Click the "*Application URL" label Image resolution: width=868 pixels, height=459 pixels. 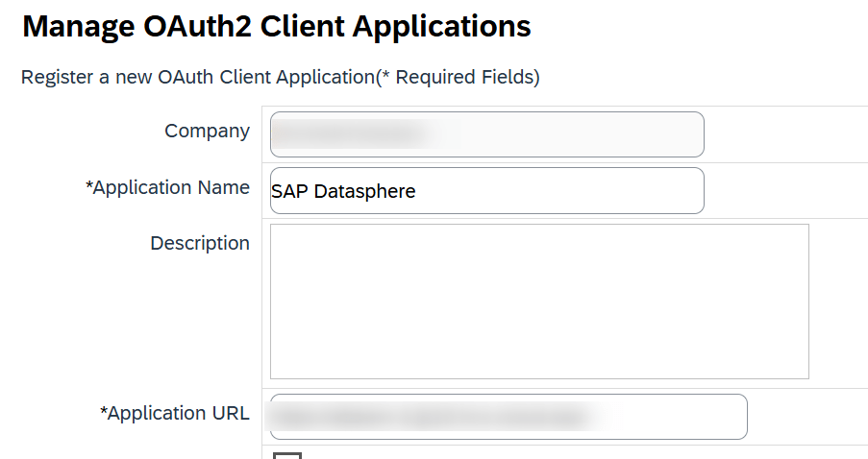pyautogui.click(x=175, y=414)
